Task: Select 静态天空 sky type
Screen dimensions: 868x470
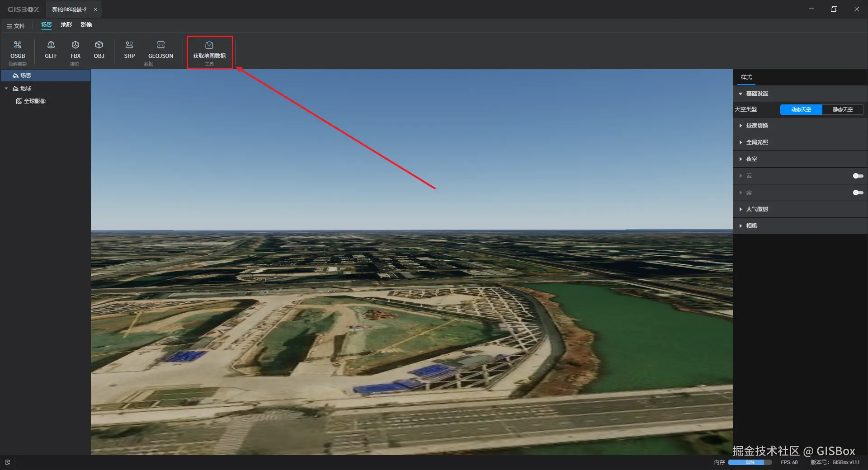Action: point(843,109)
